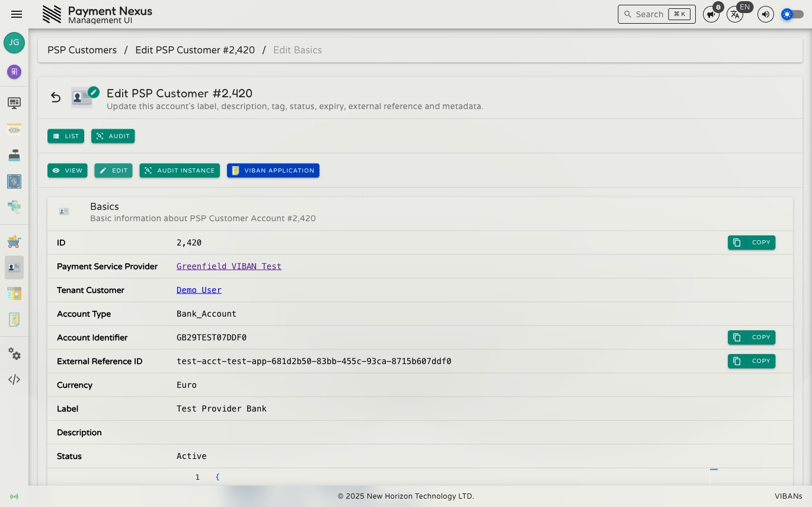Click the Status value Active
This screenshot has height=507, width=812.
point(191,456)
